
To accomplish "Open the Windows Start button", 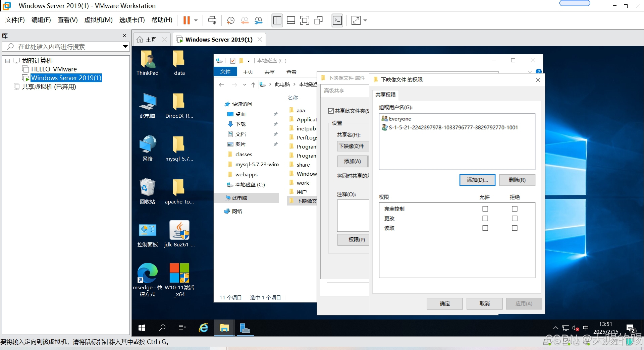I will [142, 328].
